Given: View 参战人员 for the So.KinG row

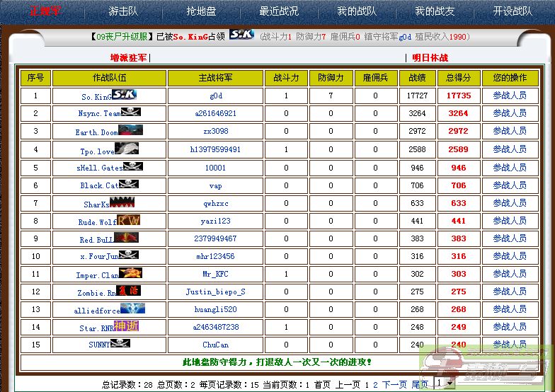Looking at the screenshot, I should (510, 95).
